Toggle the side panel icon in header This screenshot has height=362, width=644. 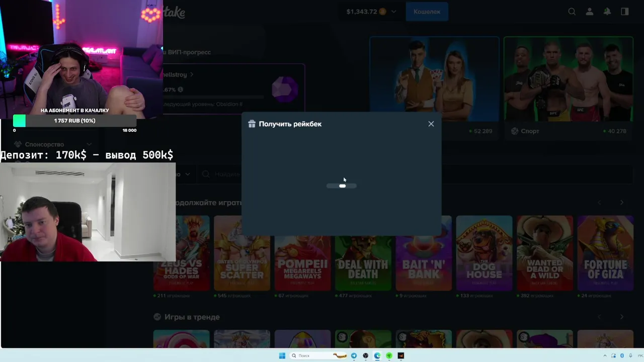tap(625, 12)
